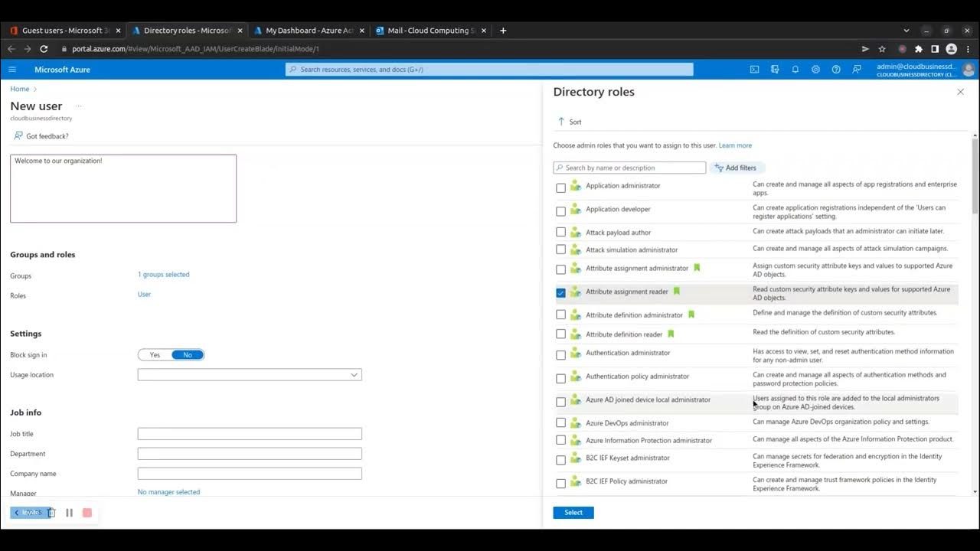The image size is (980, 551).
Task: Open the browser tab search chevron
Action: tap(906, 31)
